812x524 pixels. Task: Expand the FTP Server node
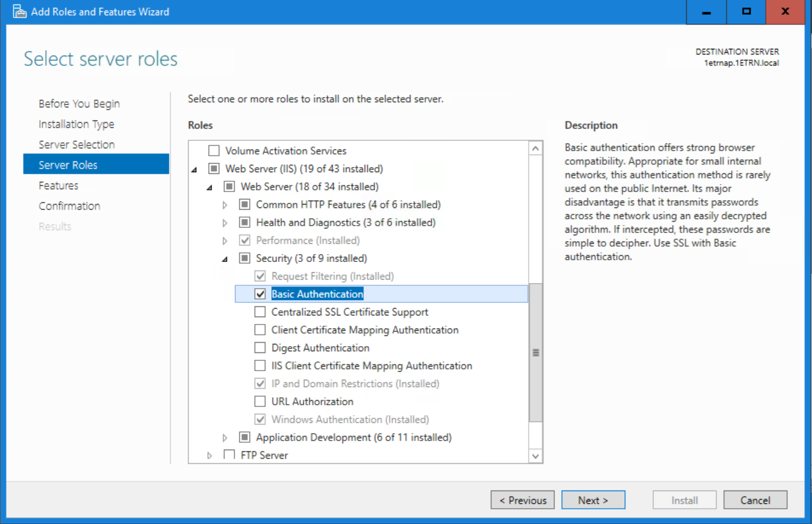(x=210, y=455)
